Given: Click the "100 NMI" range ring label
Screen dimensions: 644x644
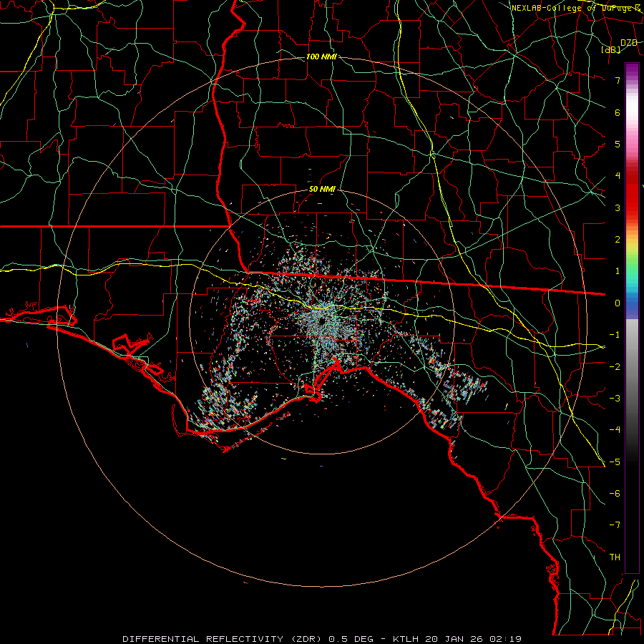Looking at the screenshot, I should point(321,57).
